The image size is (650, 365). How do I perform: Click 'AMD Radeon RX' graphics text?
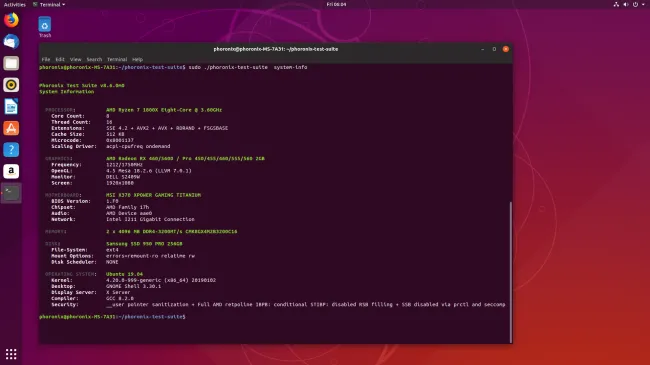pyautogui.click(x=185, y=158)
